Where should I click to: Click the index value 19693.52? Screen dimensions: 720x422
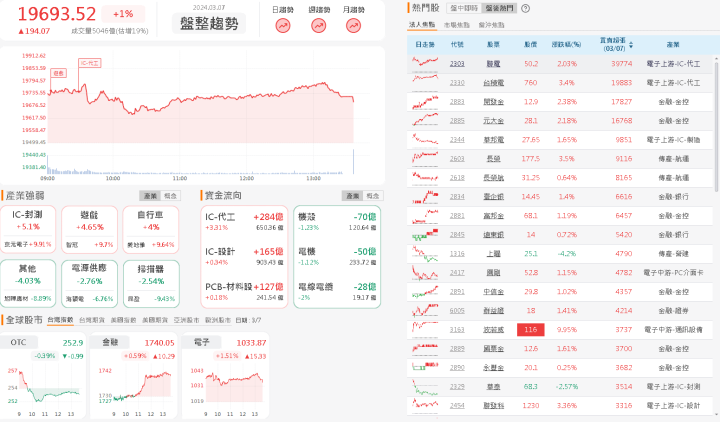[x=56, y=14]
